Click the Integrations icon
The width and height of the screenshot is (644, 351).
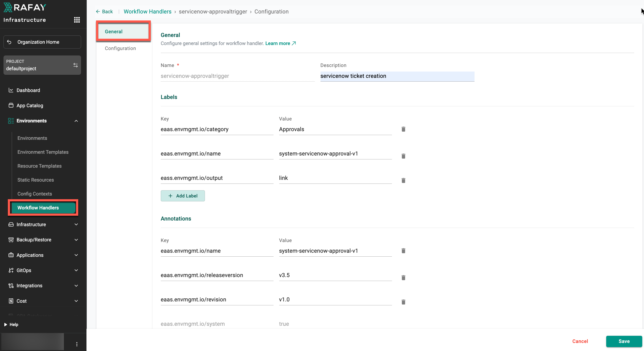11,286
